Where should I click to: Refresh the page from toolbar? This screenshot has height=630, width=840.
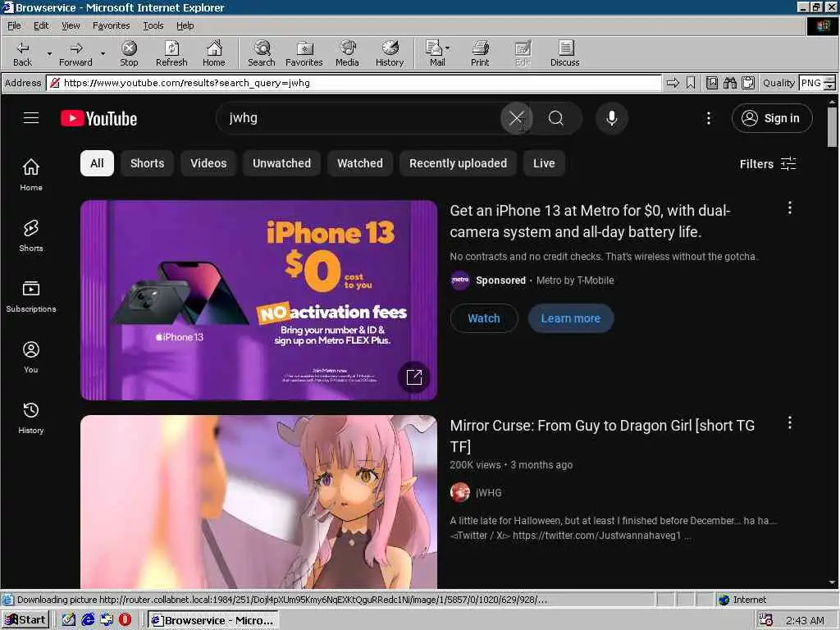pyautogui.click(x=171, y=53)
